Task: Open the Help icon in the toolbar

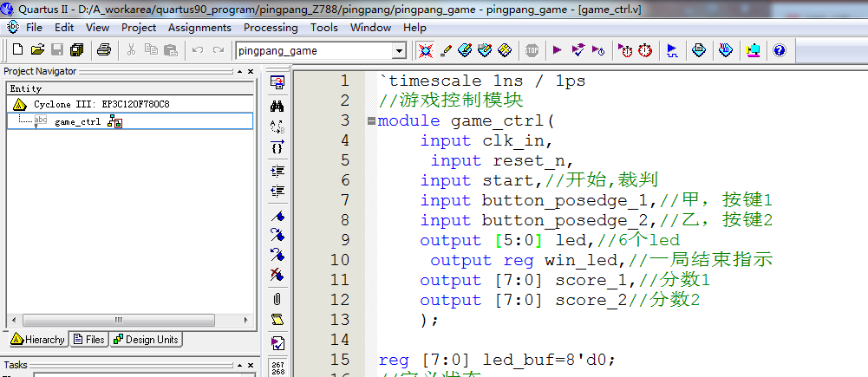Action: pyautogui.click(x=779, y=50)
